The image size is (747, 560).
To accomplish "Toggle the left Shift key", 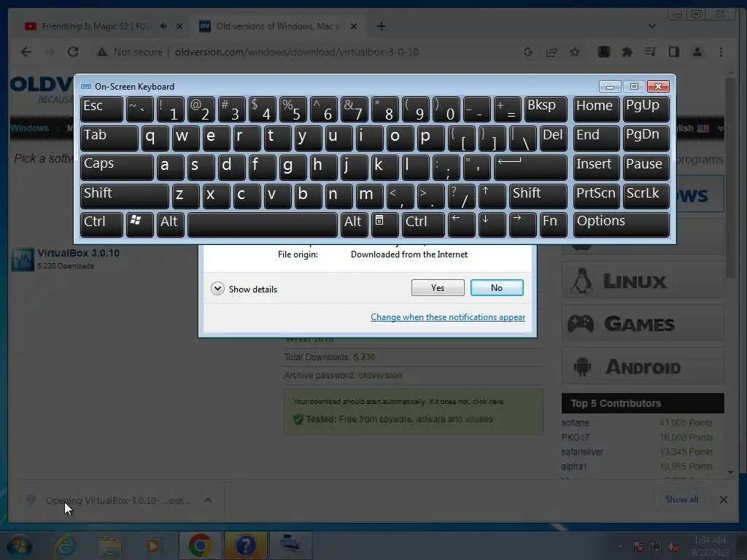I will [x=124, y=196].
